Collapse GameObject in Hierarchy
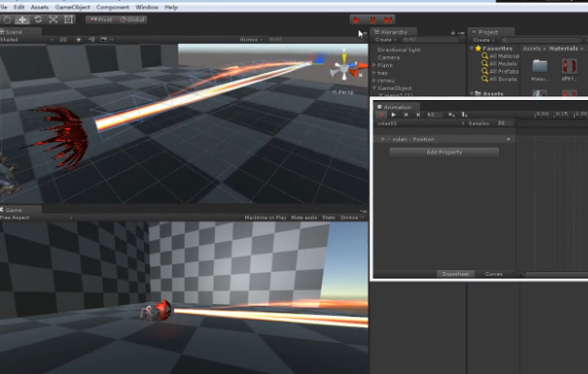Image resolution: width=588 pixels, height=374 pixels. 374,88
